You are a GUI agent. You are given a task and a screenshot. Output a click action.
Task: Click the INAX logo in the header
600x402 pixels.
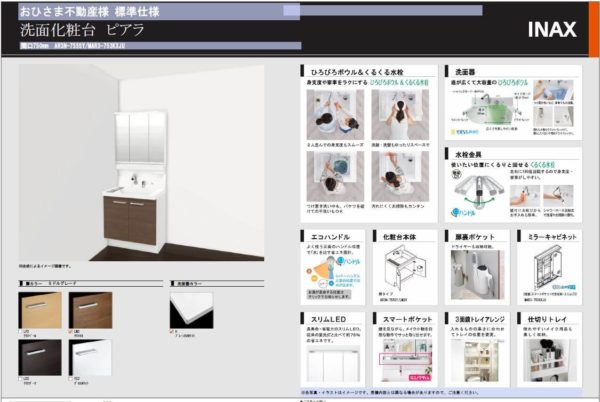click(x=552, y=29)
